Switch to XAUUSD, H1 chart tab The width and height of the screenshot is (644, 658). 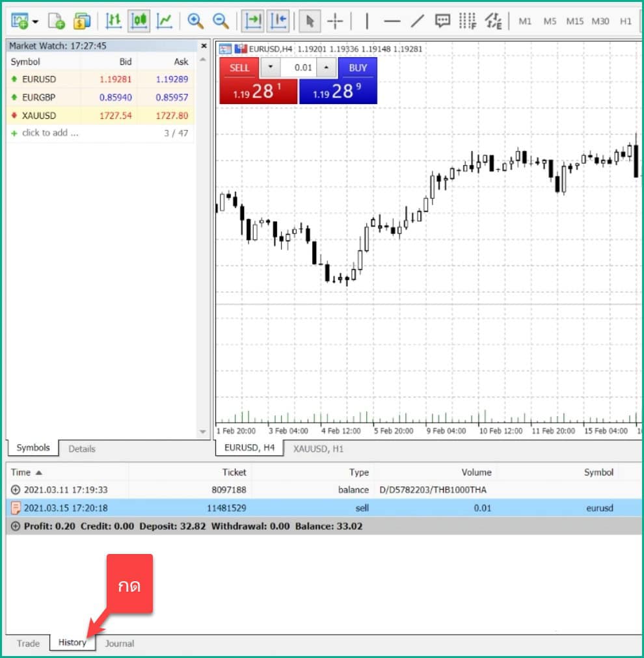pyautogui.click(x=318, y=449)
